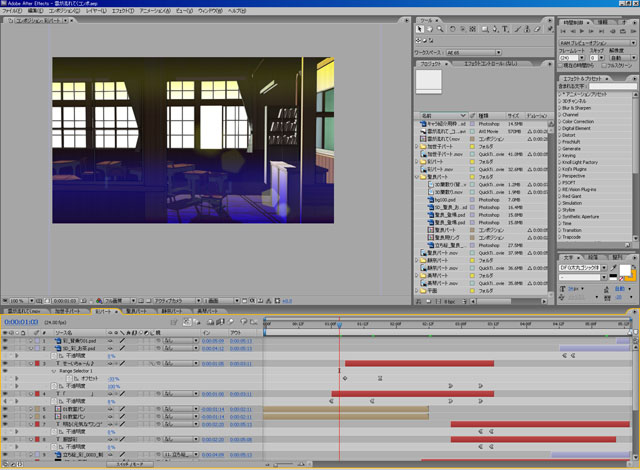Expand Blur & Sharpen effects category
Image resolution: width=640 pixels, height=470 pixels.
click(x=560, y=108)
